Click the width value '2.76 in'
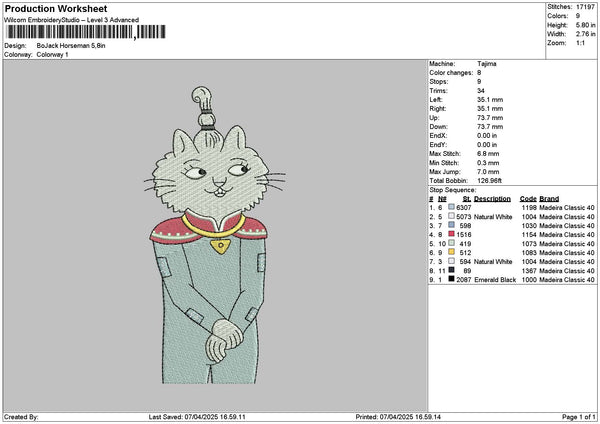The image size is (600, 424). point(585,34)
